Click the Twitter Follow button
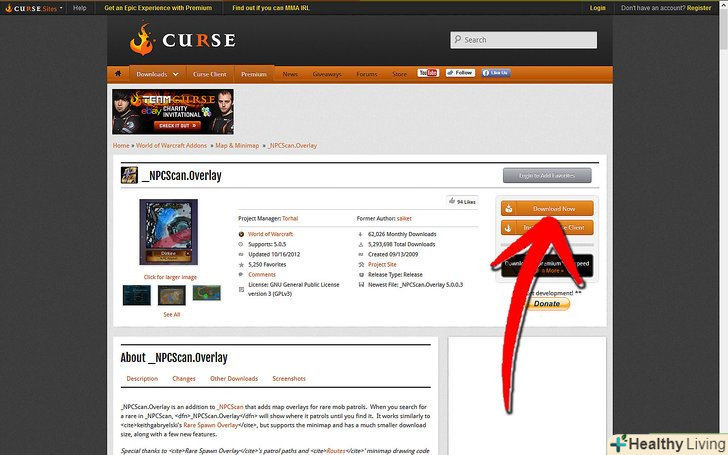 [x=460, y=72]
